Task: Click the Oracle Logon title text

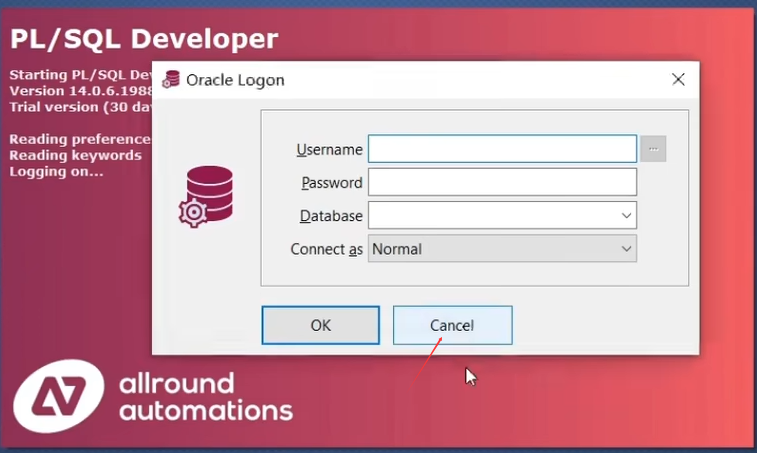Action: tap(235, 80)
